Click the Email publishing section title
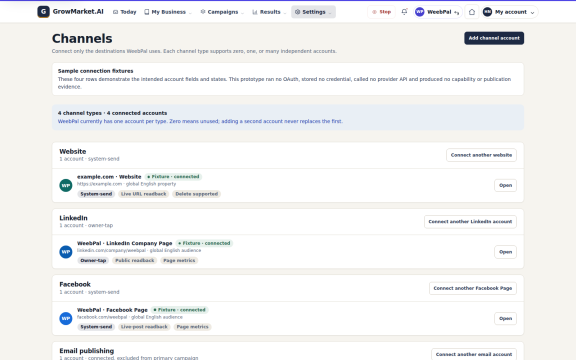 click(87, 351)
